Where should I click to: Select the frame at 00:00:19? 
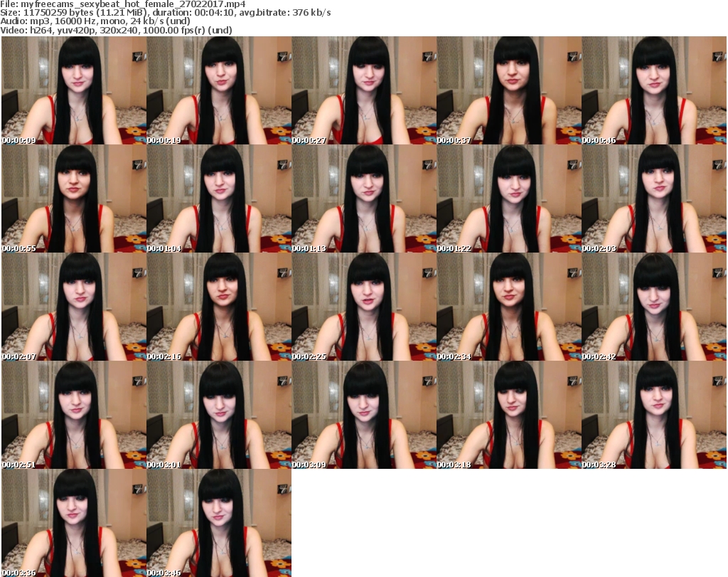click(218, 90)
